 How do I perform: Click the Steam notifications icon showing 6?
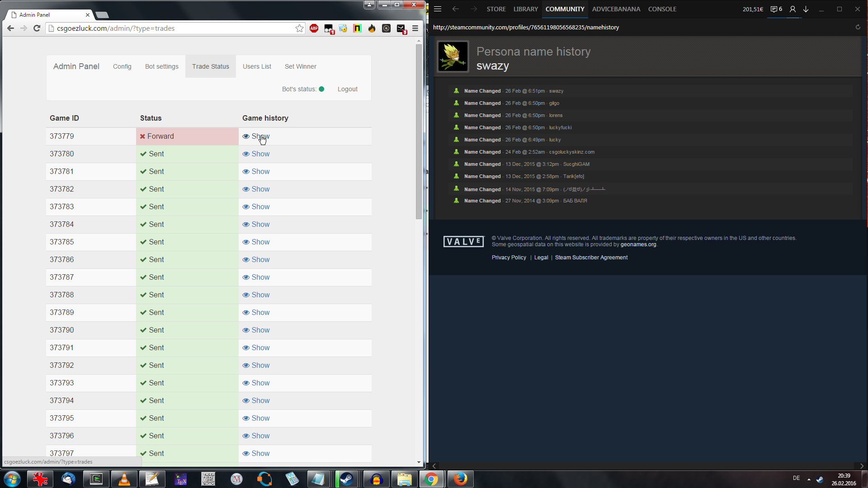776,9
